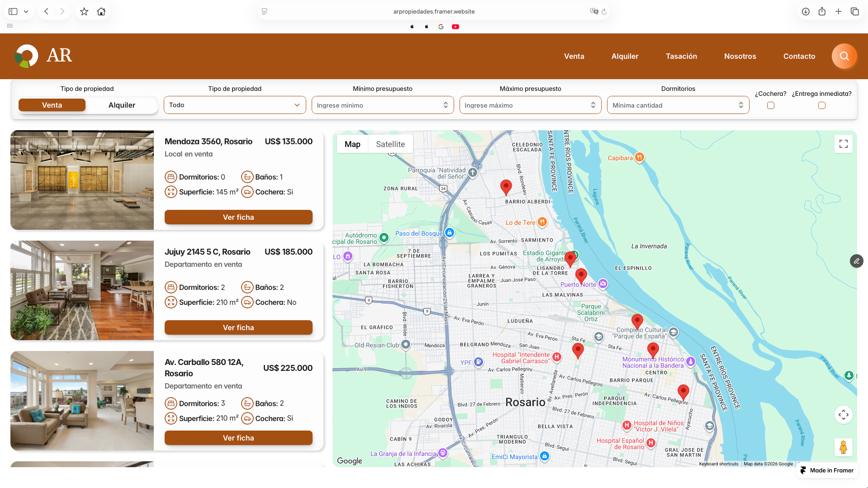Toggle the map fullscreen view
The width and height of the screenshot is (868, 488).
pos(843,144)
